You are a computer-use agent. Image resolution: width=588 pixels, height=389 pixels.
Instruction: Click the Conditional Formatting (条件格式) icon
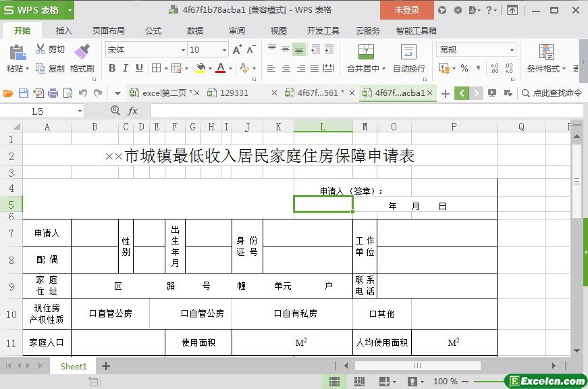pyautogui.click(x=546, y=52)
